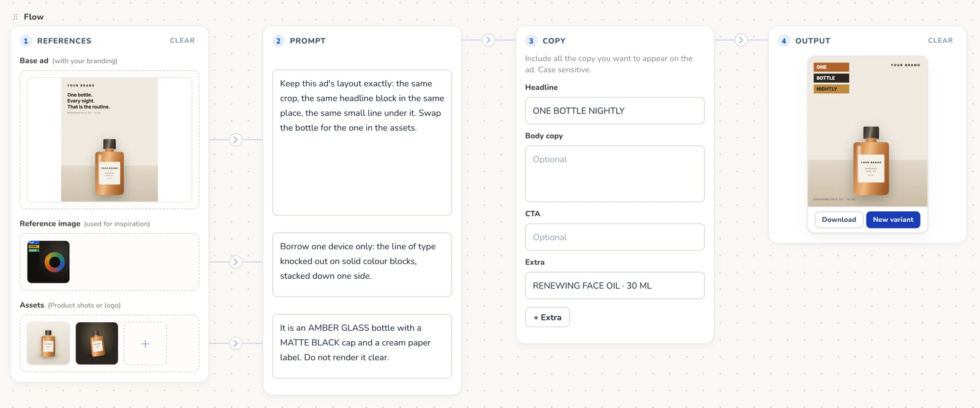
Task: Add a new asset with the plus tile
Action: [145, 344]
